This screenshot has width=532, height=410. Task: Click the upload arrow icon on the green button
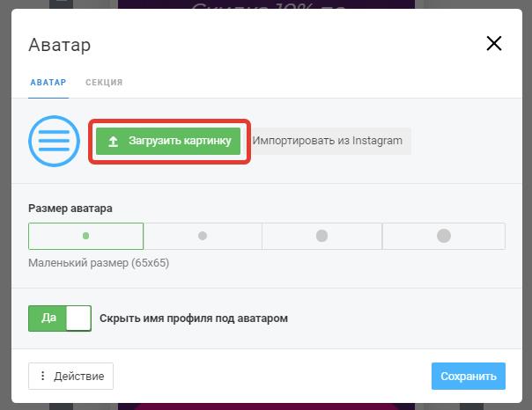point(113,142)
